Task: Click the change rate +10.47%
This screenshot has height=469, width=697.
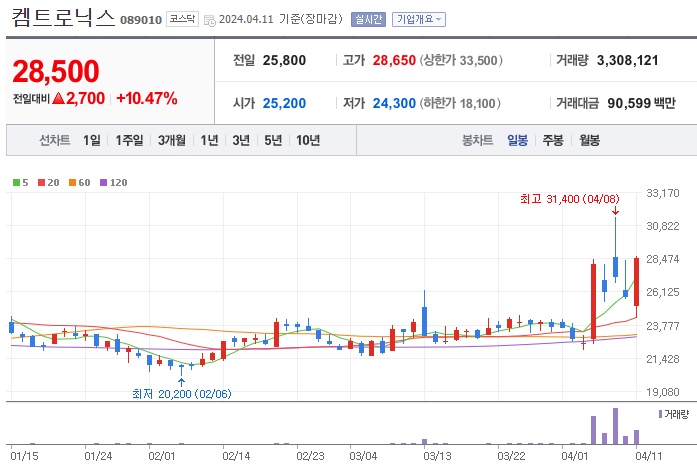Action: [147, 98]
